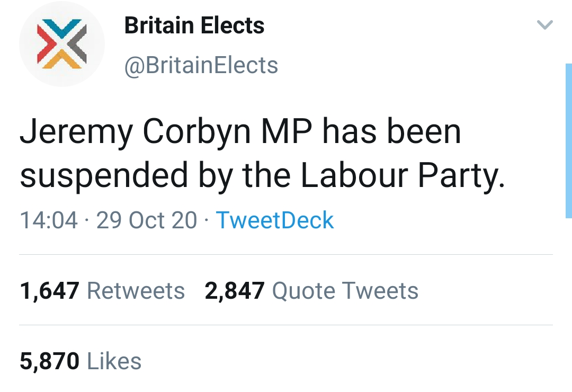View the Retweets list label

coord(136,291)
